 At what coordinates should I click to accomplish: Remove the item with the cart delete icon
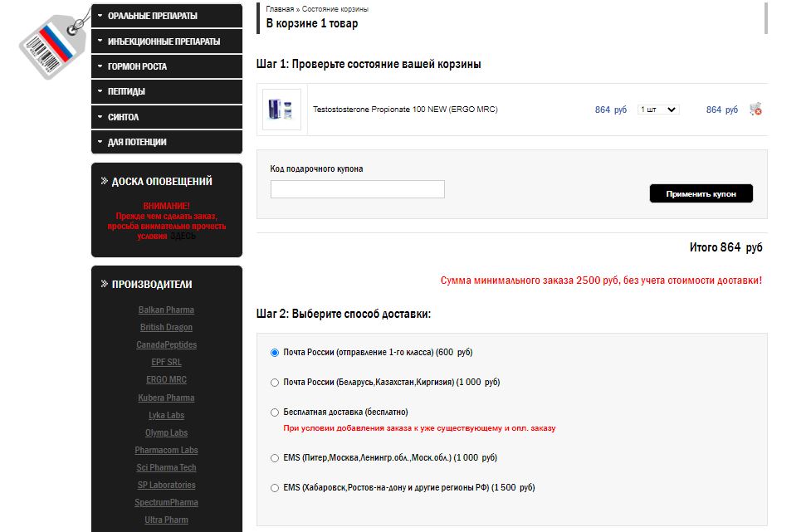tap(755, 110)
